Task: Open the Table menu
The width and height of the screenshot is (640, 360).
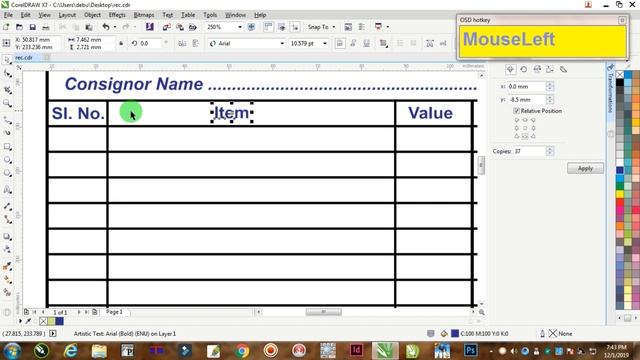Action: [188, 15]
